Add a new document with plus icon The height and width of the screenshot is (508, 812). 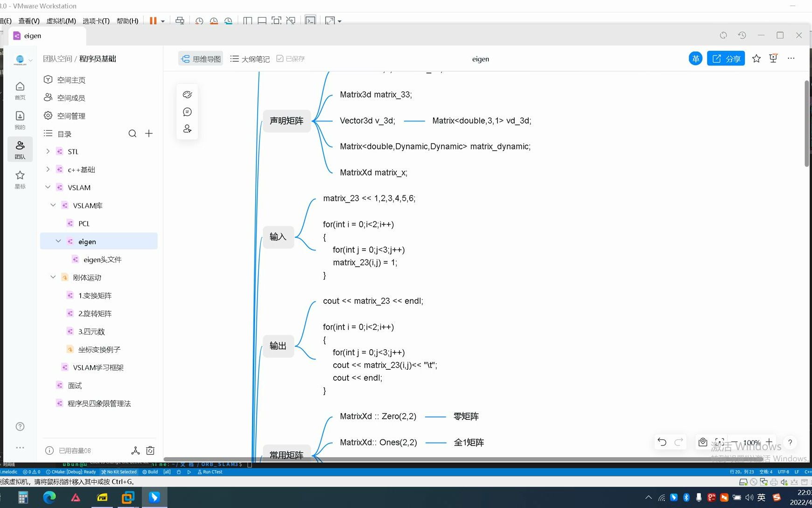pyautogui.click(x=149, y=134)
